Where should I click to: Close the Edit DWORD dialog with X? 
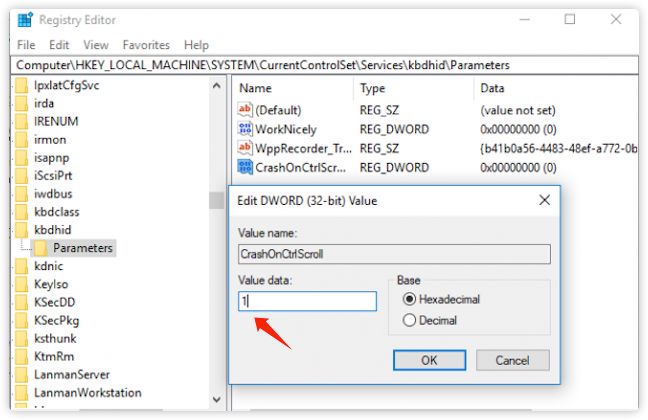[545, 200]
